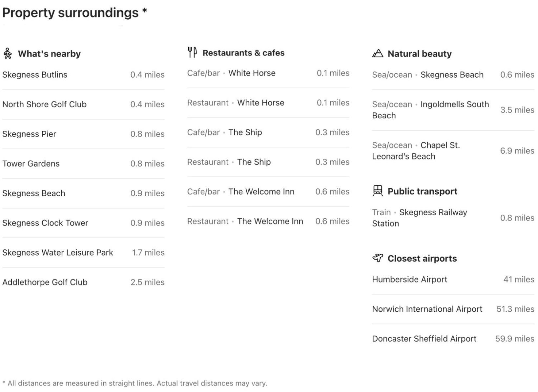Select Doncaster Sheffield Airport entry

[453, 339]
